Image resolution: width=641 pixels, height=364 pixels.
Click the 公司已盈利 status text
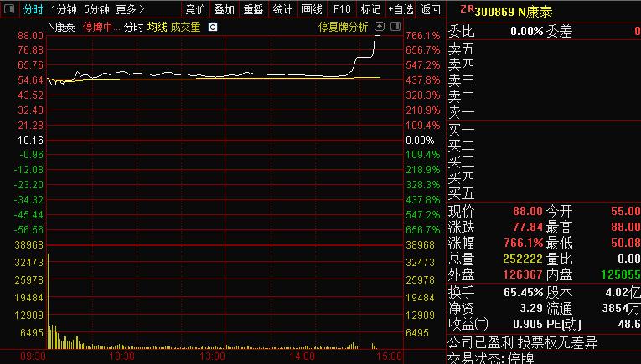pos(481,342)
